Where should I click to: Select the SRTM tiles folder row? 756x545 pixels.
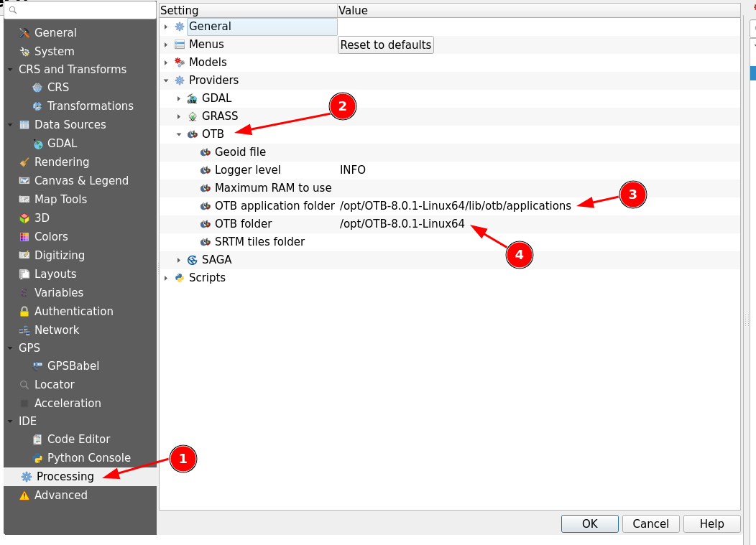point(450,242)
